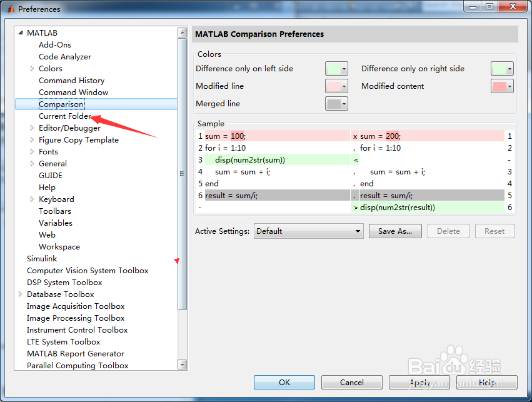Open Toolbars preferences

(x=55, y=211)
